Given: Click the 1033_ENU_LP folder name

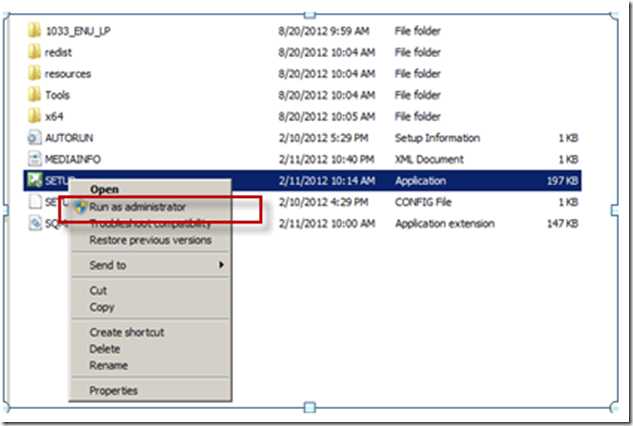Looking at the screenshot, I should 78,31.
